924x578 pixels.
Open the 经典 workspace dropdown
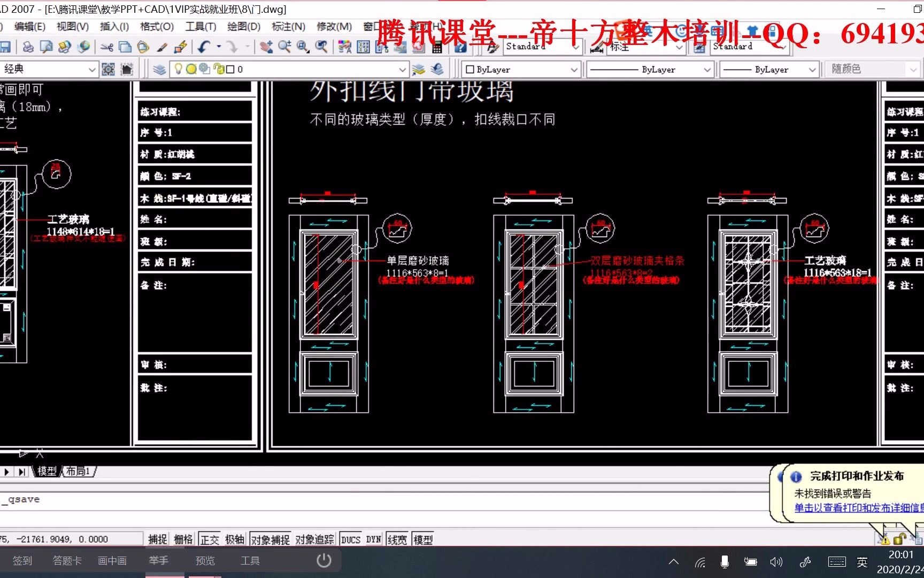(92, 70)
